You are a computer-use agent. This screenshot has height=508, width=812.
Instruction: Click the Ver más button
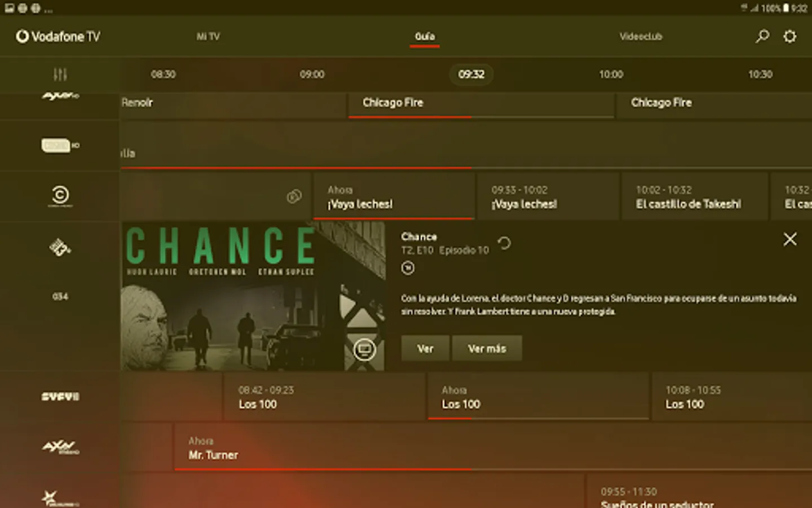coord(487,348)
